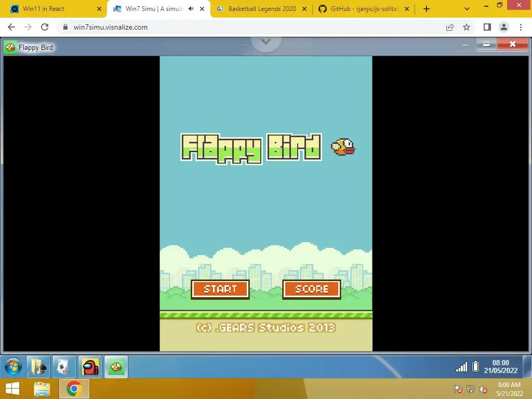Mute the Win7 Simu tab audio icon

coord(191,9)
